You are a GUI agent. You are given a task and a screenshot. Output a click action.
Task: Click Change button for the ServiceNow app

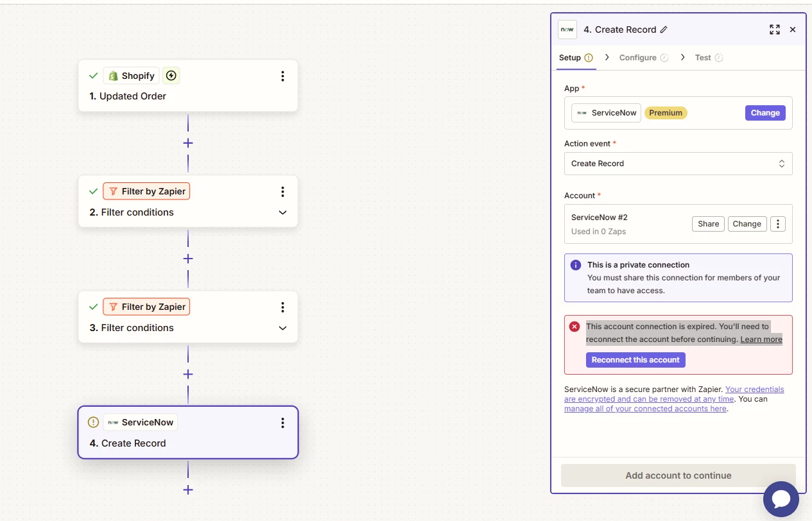coord(765,113)
